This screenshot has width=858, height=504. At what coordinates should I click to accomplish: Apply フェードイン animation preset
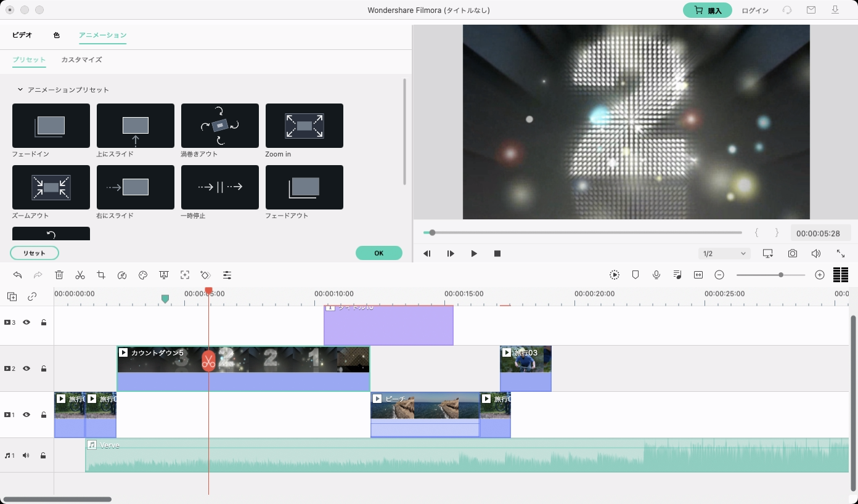tap(51, 126)
